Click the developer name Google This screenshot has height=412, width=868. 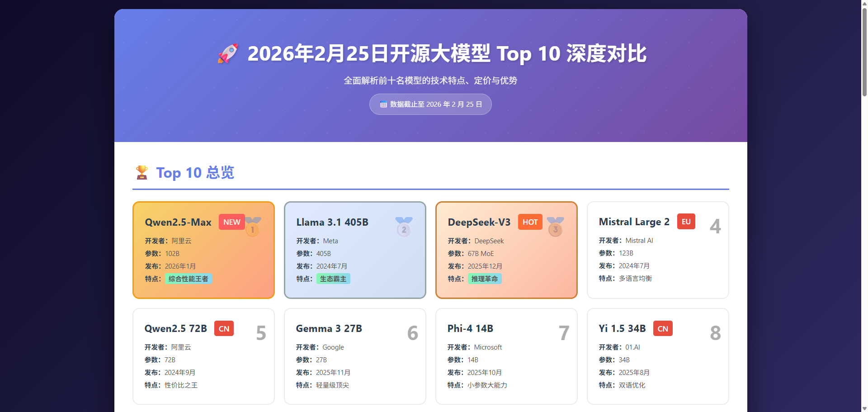coord(333,347)
